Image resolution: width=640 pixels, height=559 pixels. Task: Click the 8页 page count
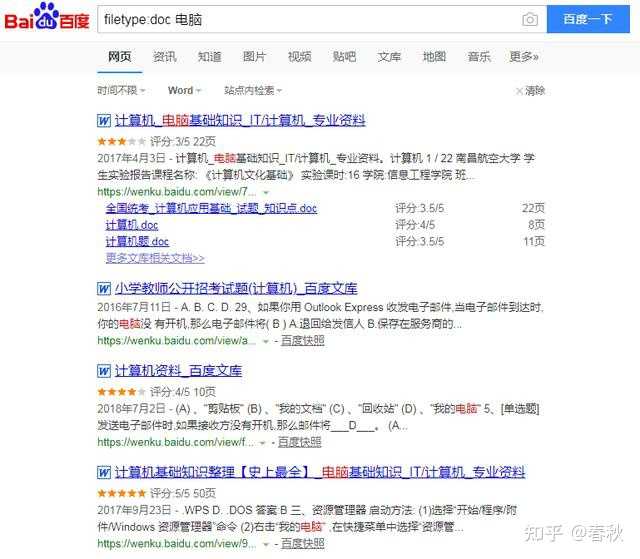tap(536, 225)
